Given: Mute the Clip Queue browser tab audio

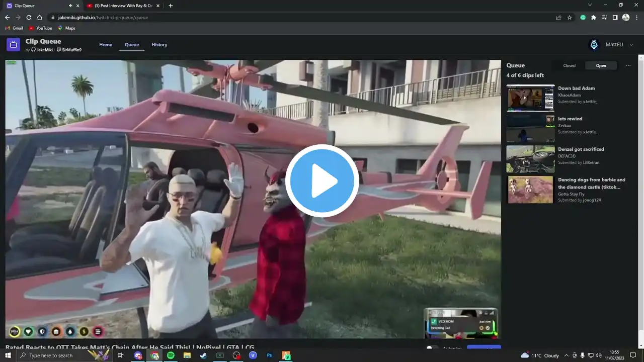Looking at the screenshot, I should pyautogui.click(x=70, y=6).
